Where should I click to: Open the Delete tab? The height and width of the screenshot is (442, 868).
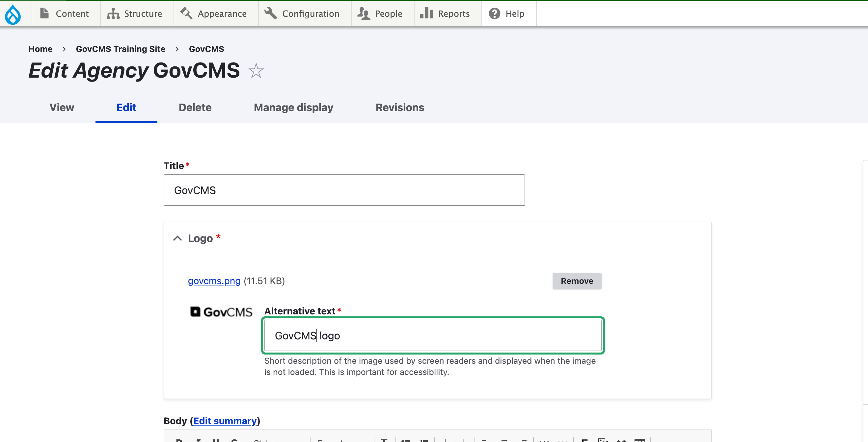(195, 108)
